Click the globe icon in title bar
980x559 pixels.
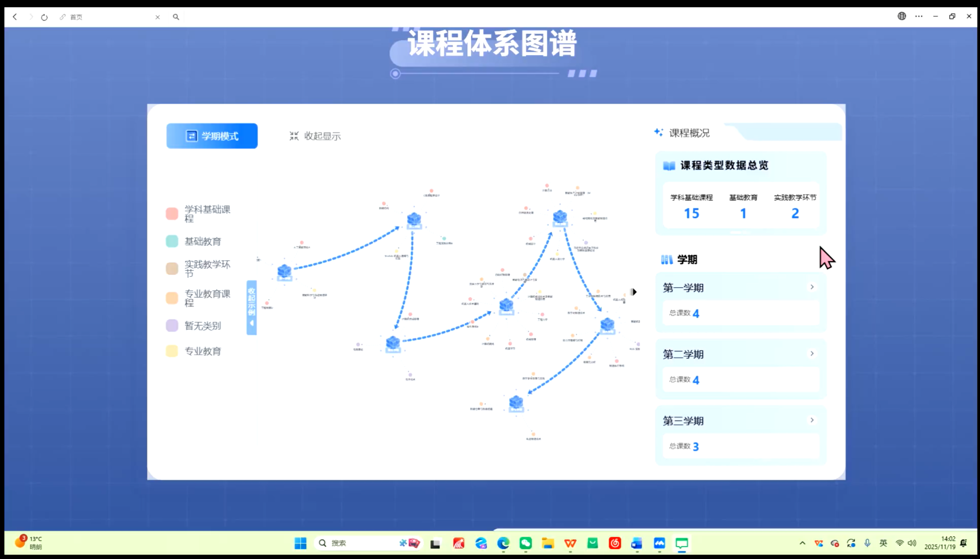901,16
